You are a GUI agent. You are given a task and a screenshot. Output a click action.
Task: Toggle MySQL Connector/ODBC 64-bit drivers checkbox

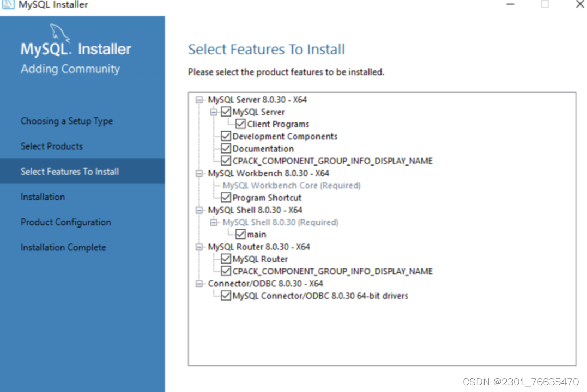point(226,296)
